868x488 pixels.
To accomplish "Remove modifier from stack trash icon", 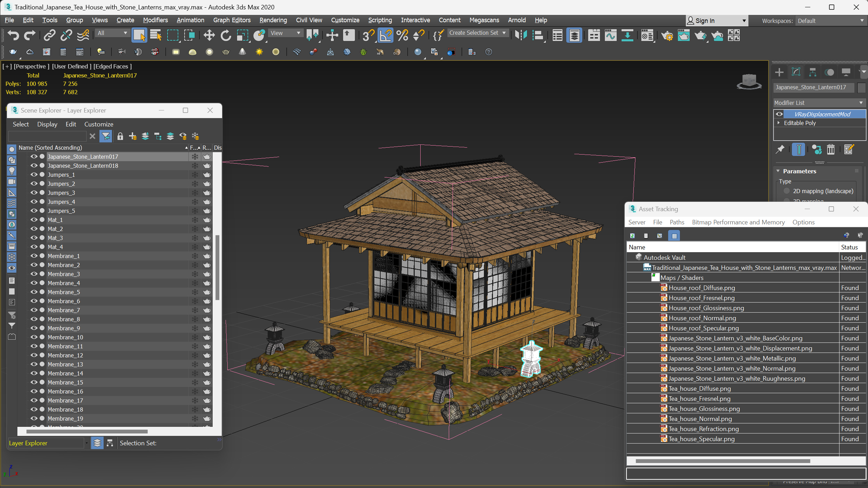I will [830, 150].
